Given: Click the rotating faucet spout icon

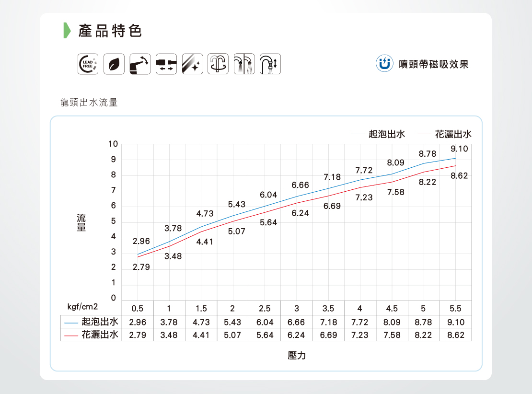Looking at the screenshot, I should point(219,64).
